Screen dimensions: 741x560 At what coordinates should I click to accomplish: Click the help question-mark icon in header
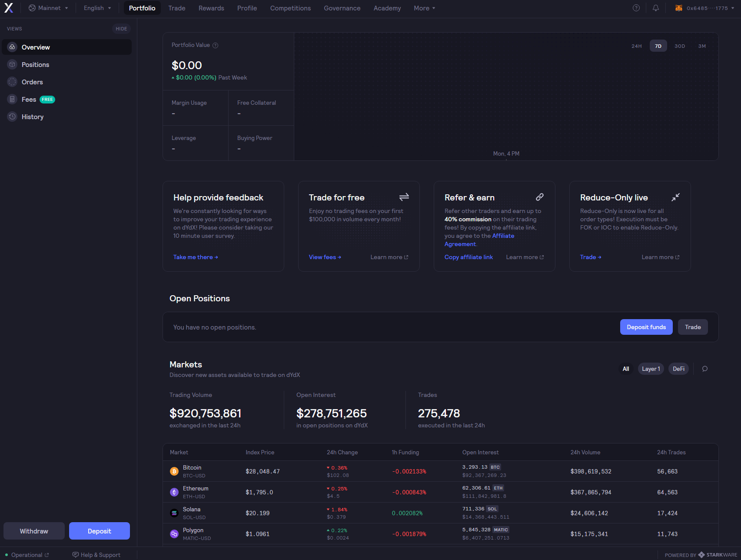point(636,8)
